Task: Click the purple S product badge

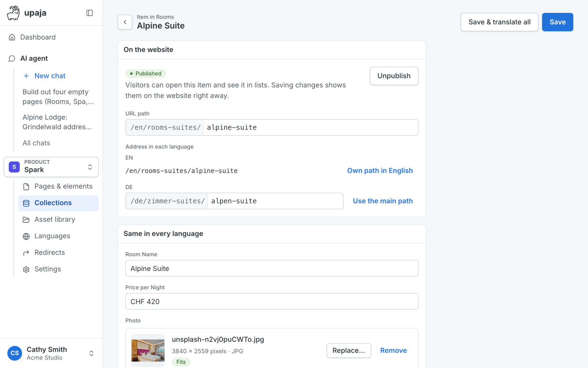Action: pos(14,167)
